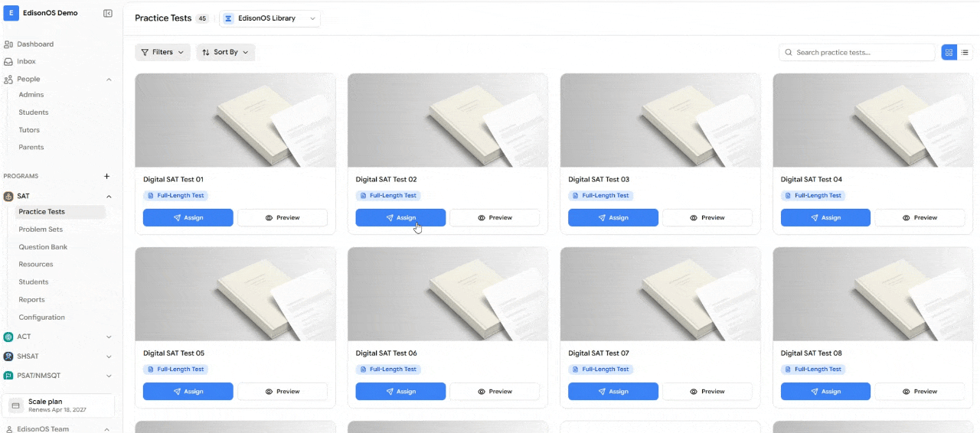This screenshot has height=433, width=980.
Task: Preview Digital SAT Test 06
Action: click(x=495, y=392)
